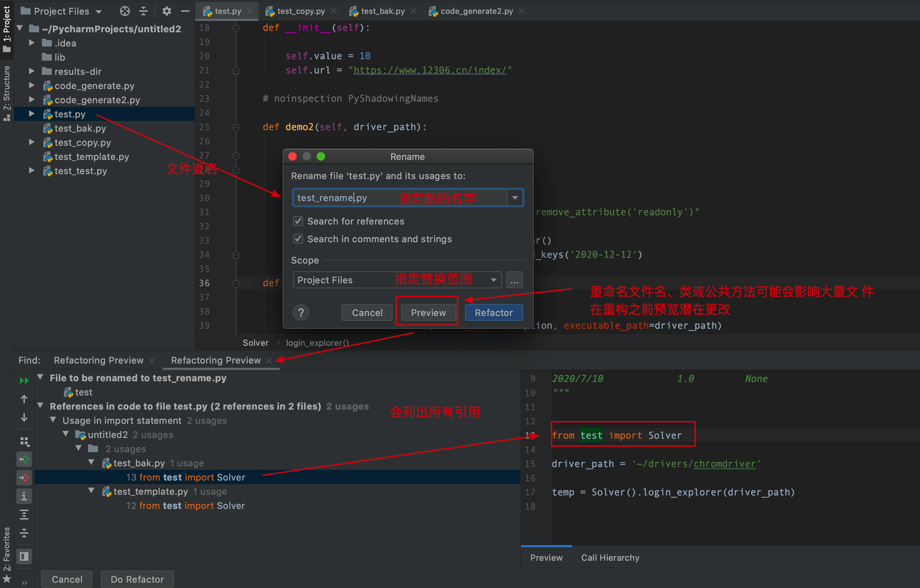Expand test_copy.py in project tree

tap(32, 143)
